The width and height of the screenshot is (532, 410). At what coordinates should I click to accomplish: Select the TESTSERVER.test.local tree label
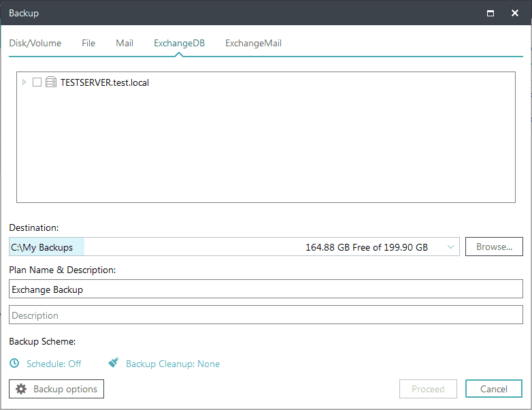105,82
